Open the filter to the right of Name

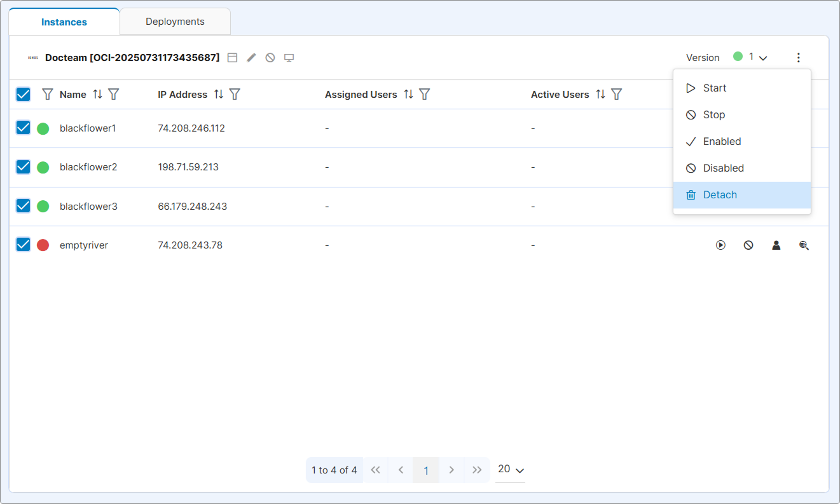tap(114, 95)
